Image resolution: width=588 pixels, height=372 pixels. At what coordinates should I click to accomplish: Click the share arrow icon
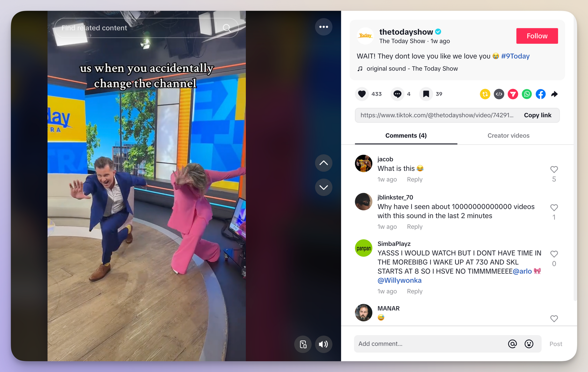point(555,94)
